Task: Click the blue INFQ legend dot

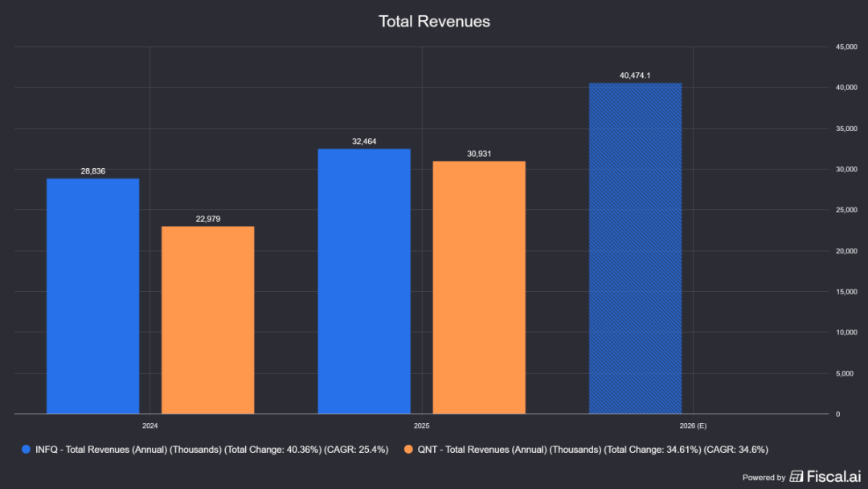Action: (x=26, y=449)
